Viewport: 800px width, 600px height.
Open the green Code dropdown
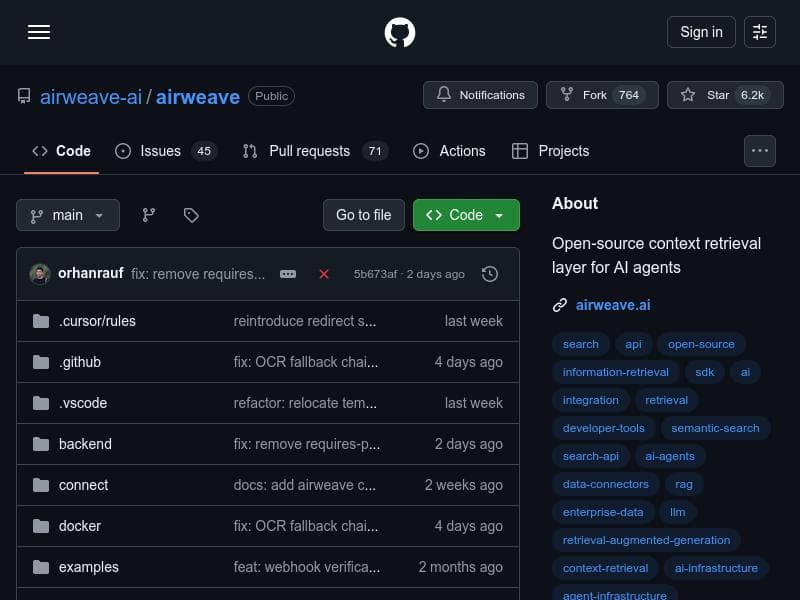coord(466,215)
